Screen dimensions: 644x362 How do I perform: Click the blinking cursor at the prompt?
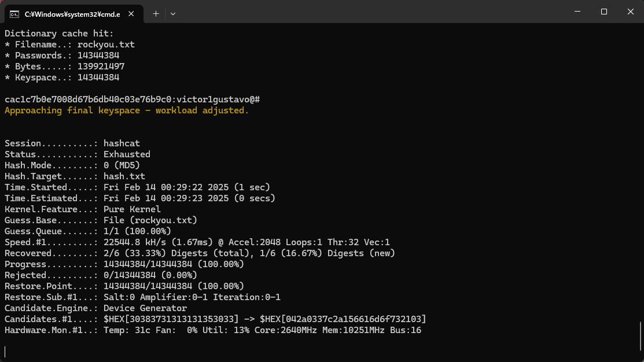click(x=5, y=352)
